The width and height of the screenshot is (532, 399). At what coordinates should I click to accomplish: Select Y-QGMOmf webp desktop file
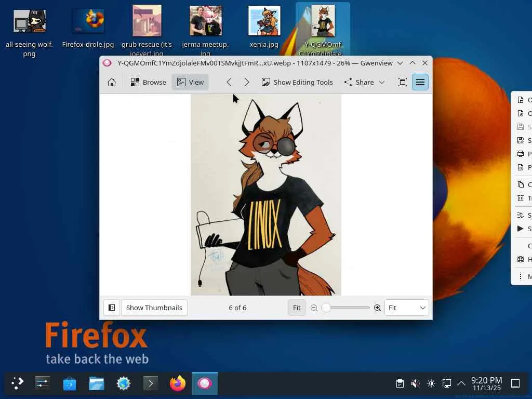pyautogui.click(x=323, y=30)
